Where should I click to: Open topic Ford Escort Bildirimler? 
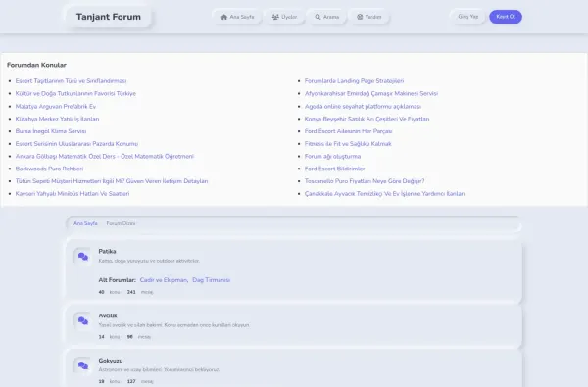pyautogui.click(x=335, y=169)
